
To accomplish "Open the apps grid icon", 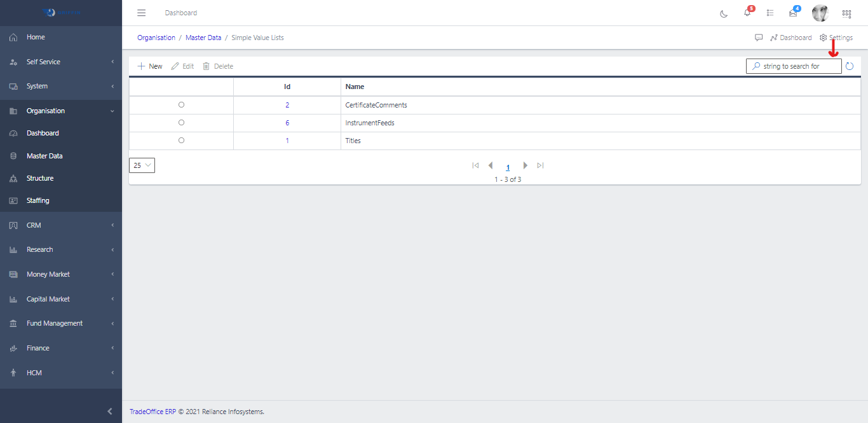I will pos(846,13).
